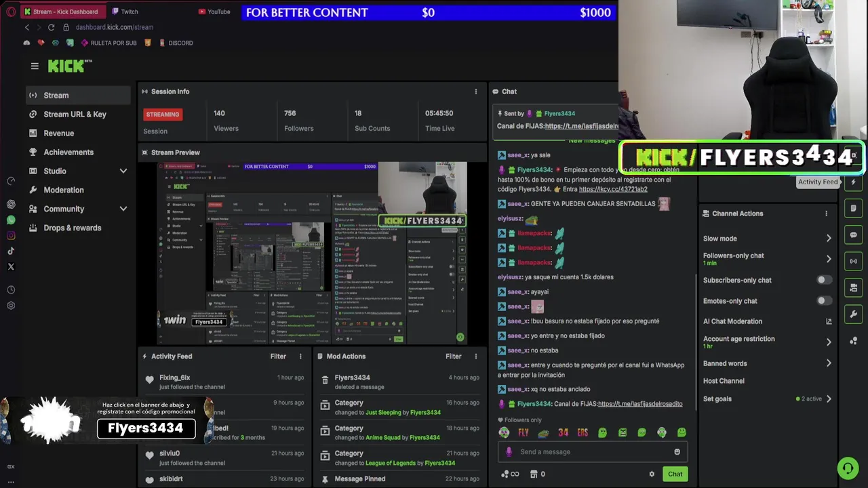
Task: Click the browser address bar URL
Action: coord(114,27)
